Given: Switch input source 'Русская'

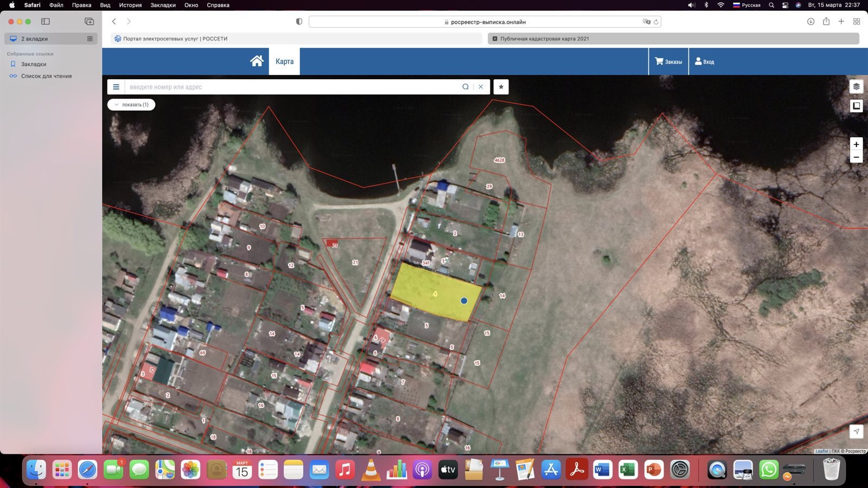Looking at the screenshot, I should point(746,5).
